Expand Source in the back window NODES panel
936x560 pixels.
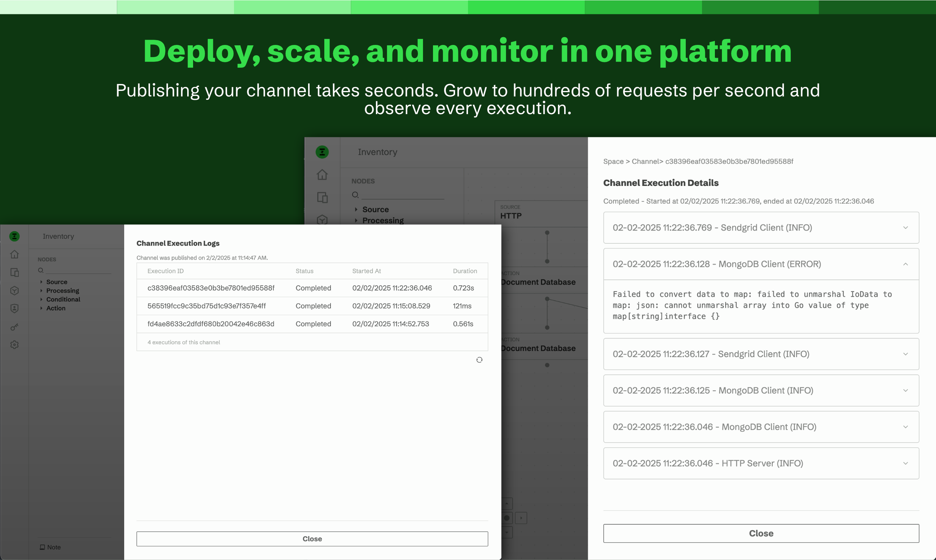pyautogui.click(x=356, y=209)
